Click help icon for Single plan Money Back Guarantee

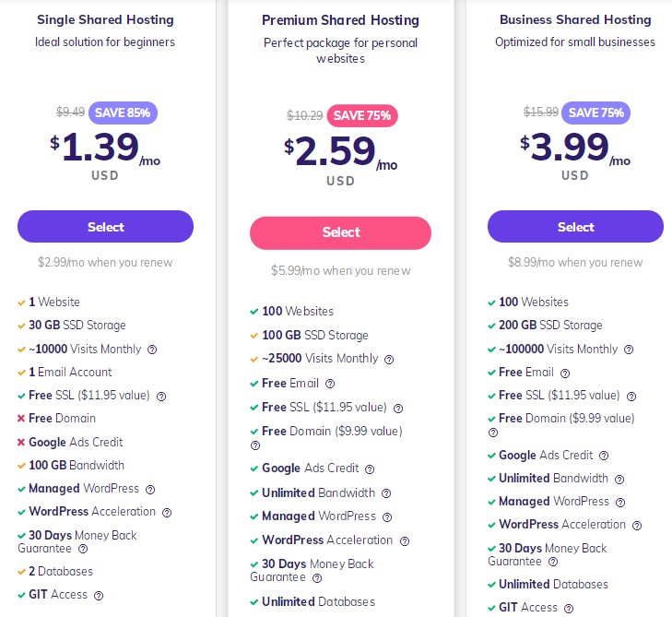tap(83, 548)
